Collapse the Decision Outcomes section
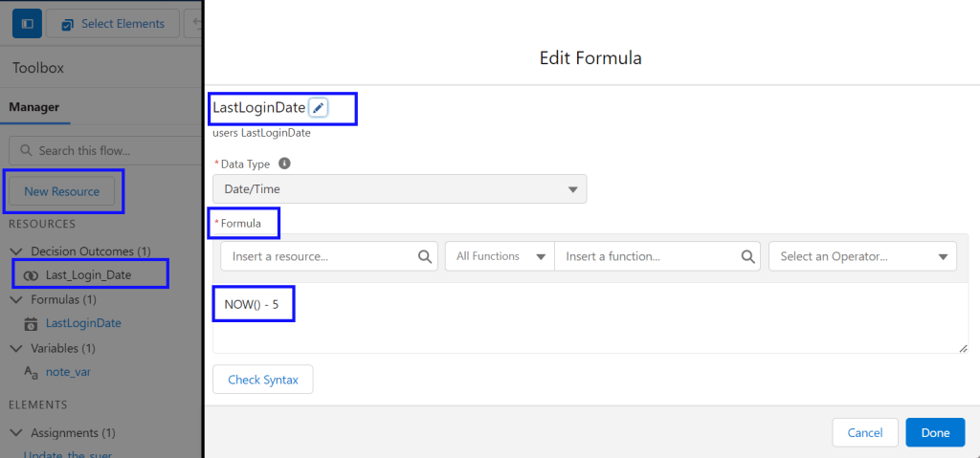Screen dimensions: 980x458 [15, 251]
